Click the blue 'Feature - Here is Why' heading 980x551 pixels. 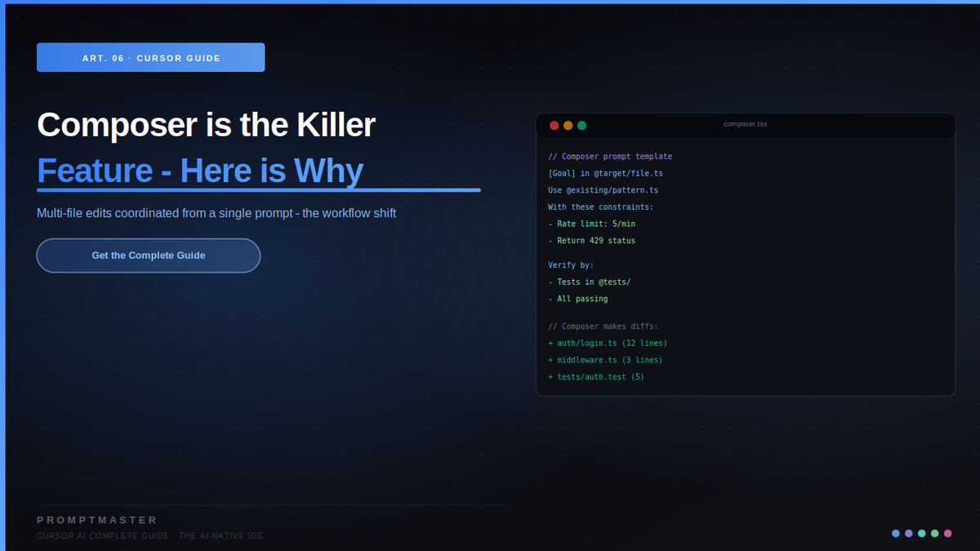tap(200, 171)
